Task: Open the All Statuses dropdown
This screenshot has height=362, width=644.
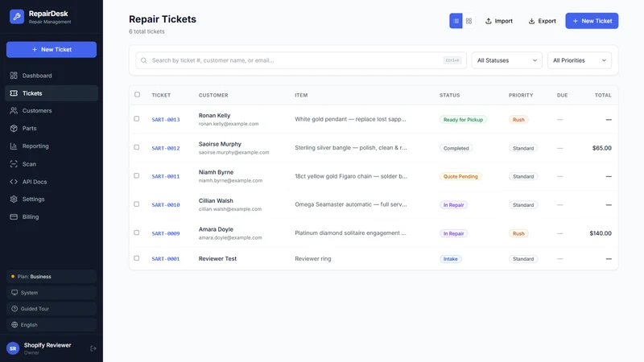Action: tap(506, 60)
